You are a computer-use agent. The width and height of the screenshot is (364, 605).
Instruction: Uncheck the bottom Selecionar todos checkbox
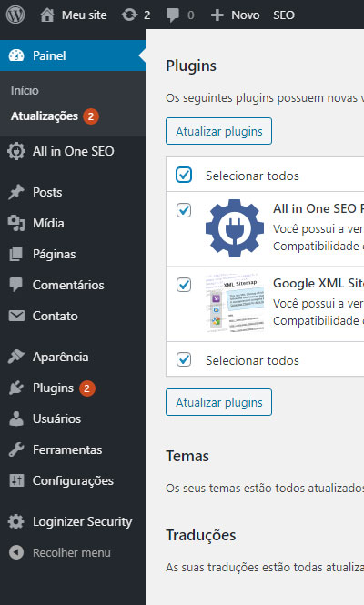pos(184,359)
